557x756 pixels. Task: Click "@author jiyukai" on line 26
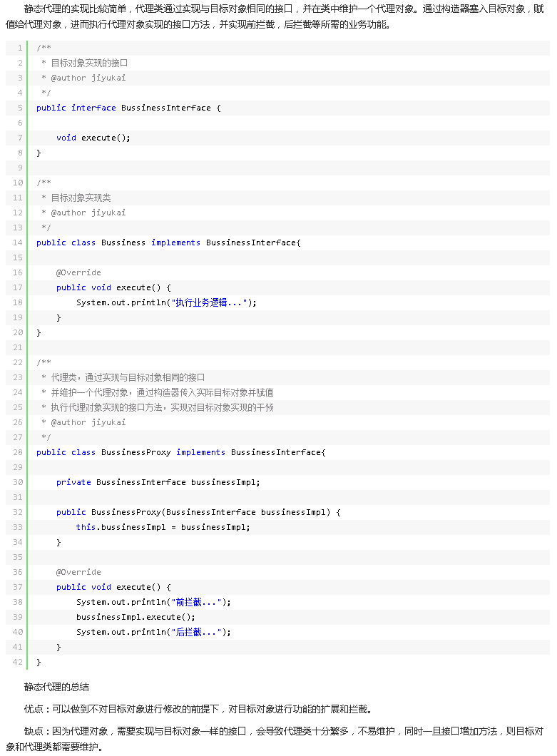88,422
